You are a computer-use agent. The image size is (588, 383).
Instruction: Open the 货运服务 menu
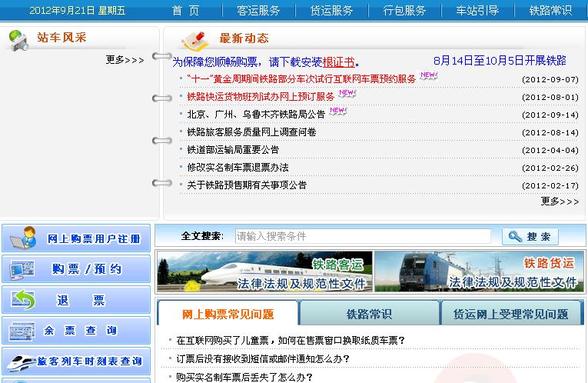click(331, 11)
